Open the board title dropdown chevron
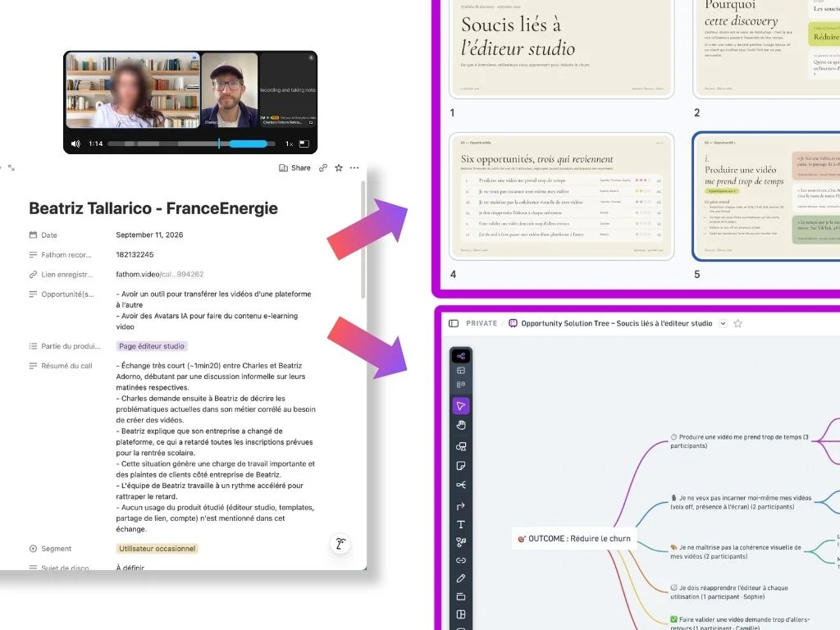 tap(723, 323)
